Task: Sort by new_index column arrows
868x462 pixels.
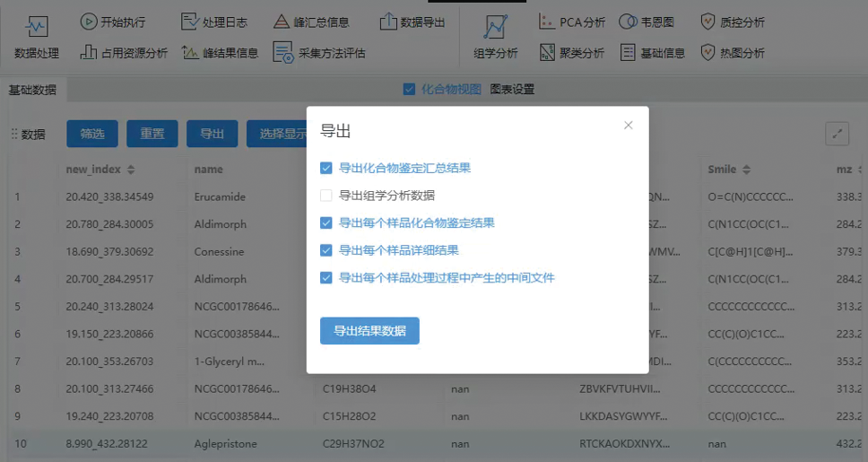Action: (131, 170)
